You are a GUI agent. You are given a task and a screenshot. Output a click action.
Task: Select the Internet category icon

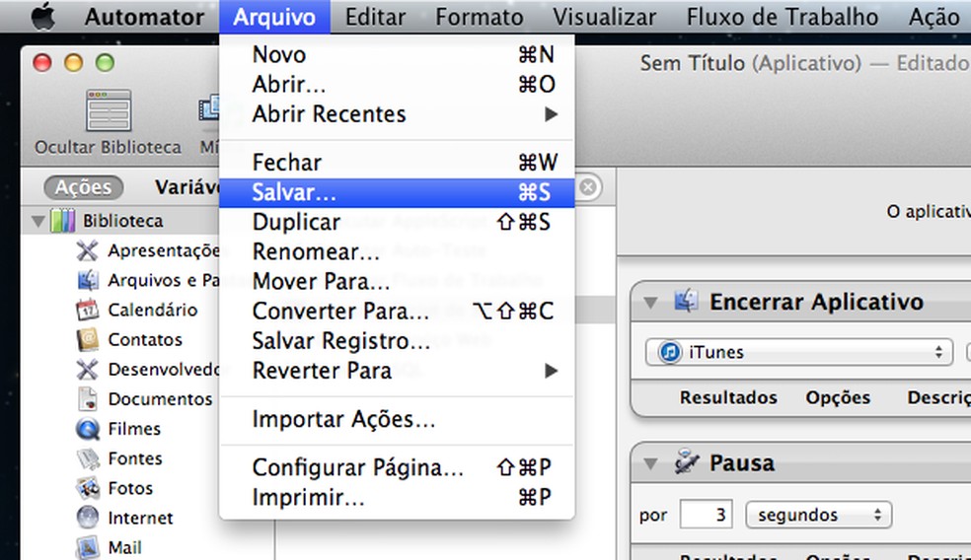click(x=88, y=518)
